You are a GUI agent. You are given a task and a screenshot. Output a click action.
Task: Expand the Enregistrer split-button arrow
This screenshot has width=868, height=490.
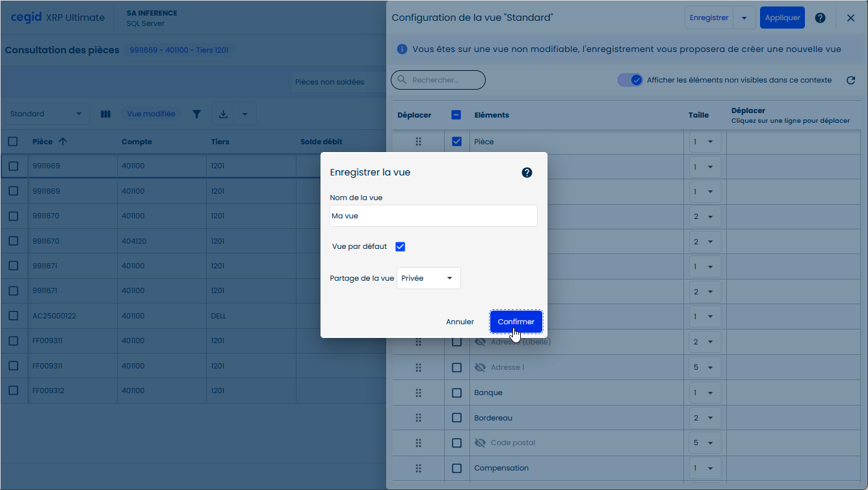pyautogui.click(x=744, y=18)
